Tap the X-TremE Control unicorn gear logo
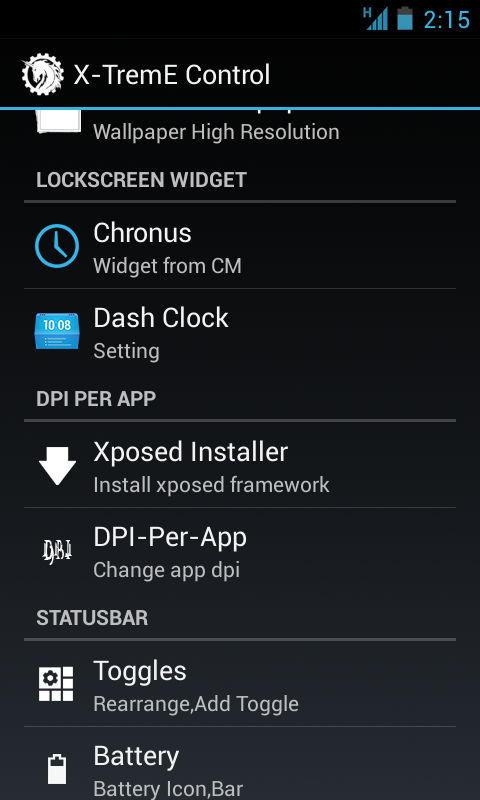 [x=43, y=74]
